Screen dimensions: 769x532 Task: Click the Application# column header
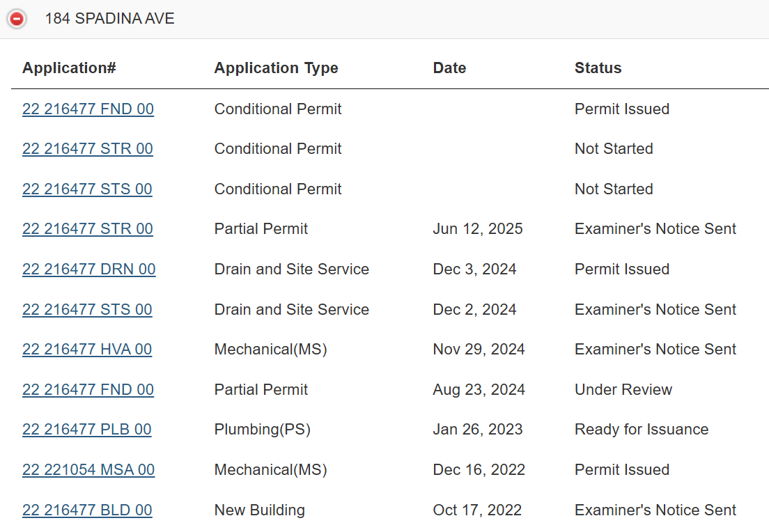tap(69, 68)
